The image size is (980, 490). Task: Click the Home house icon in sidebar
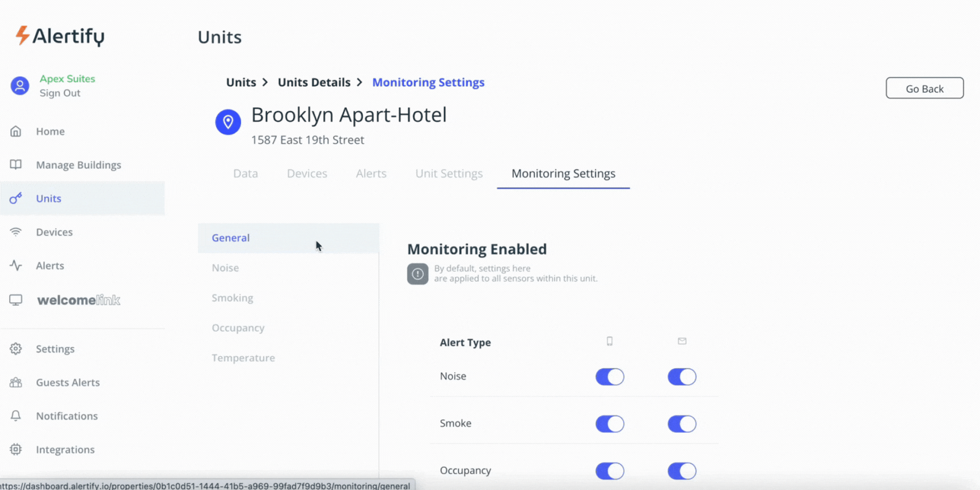pos(16,132)
